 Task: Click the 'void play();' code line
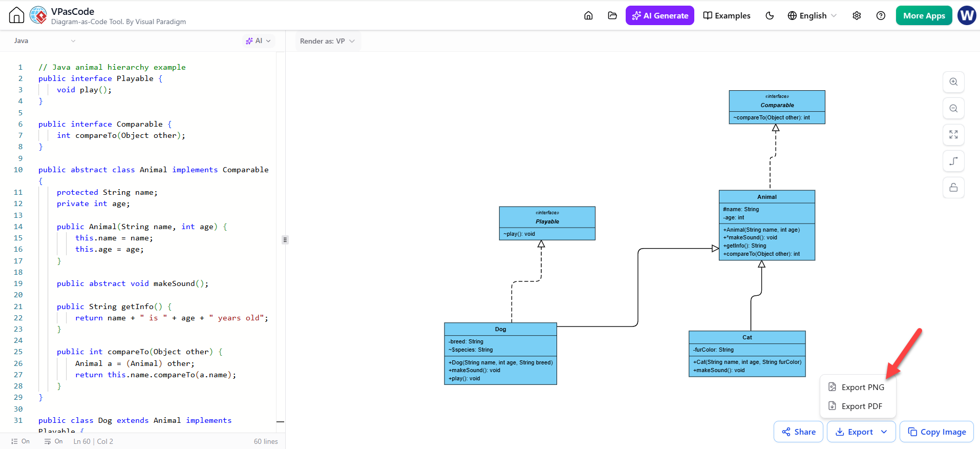(x=84, y=90)
